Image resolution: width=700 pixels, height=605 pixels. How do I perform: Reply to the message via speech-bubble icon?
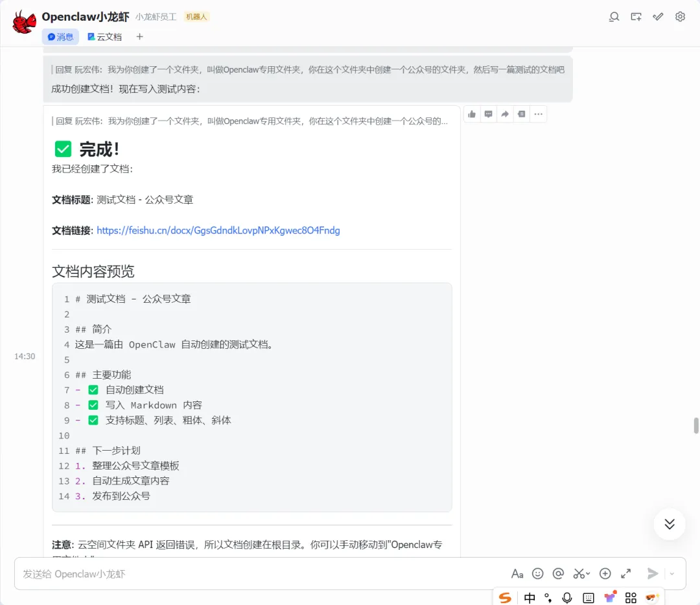[x=489, y=114]
